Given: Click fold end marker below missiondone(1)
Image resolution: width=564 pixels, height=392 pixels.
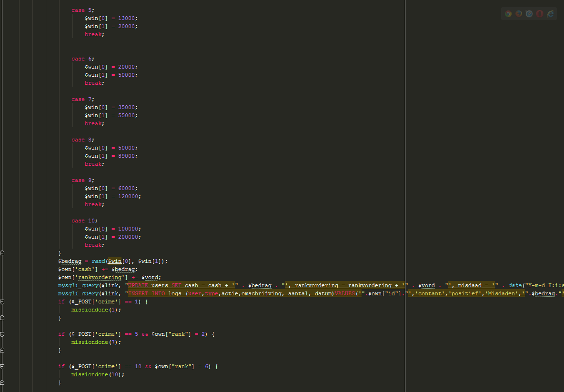Looking at the screenshot, I should [2, 318].
